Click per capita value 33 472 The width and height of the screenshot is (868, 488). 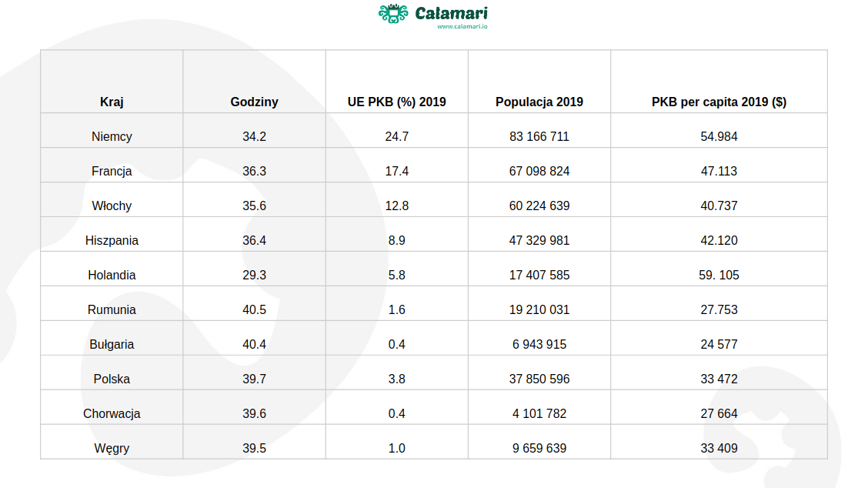pos(719,379)
